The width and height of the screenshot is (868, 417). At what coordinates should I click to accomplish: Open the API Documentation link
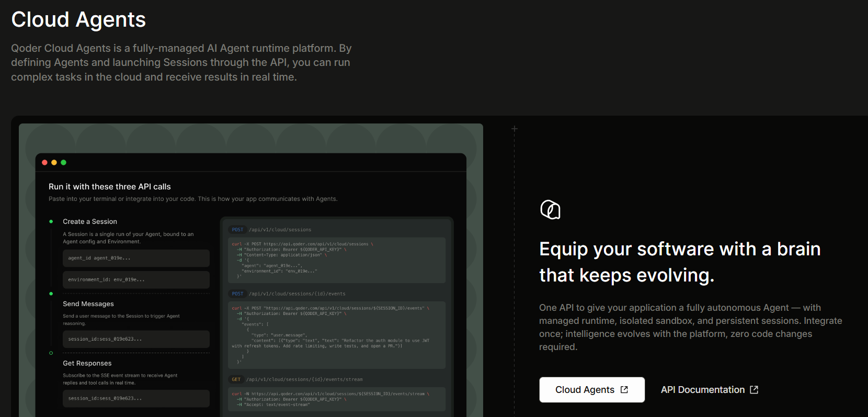[710, 390]
